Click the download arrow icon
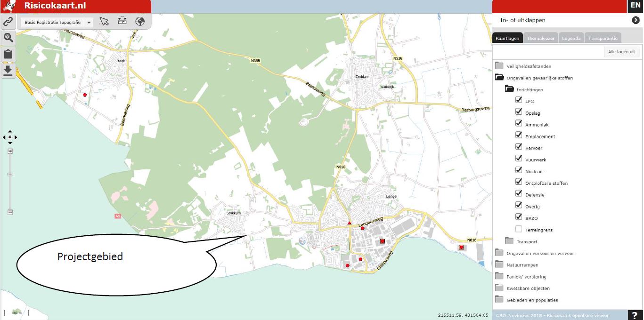Image resolution: width=644 pixels, height=320 pixels. click(x=8, y=70)
